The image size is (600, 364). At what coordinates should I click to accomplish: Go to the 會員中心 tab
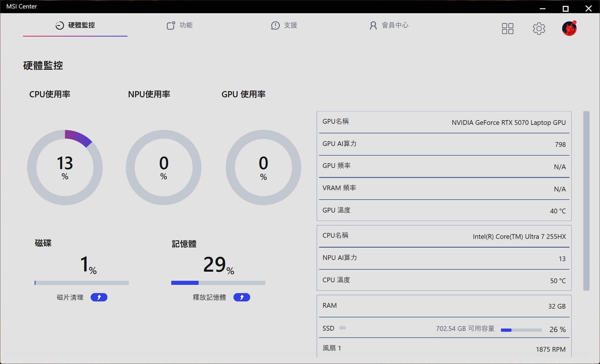pyautogui.click(x=395, y=25)
